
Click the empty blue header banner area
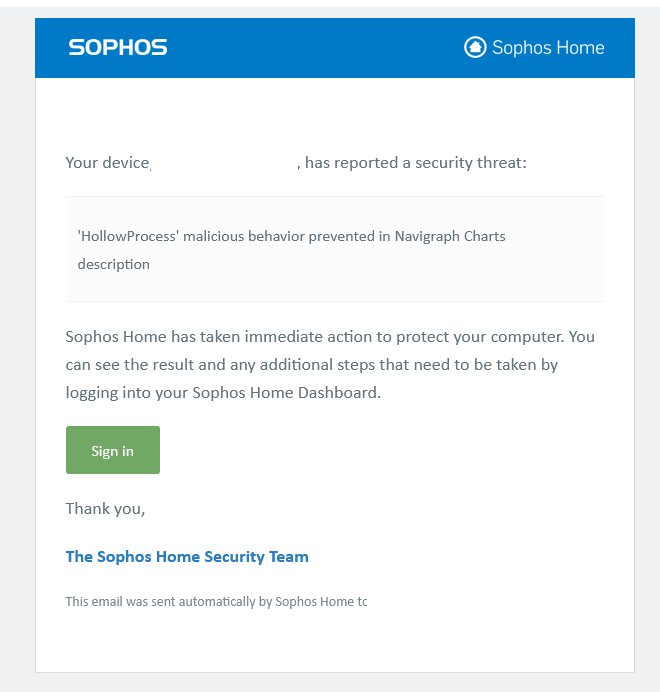click(x=313, y=48)
